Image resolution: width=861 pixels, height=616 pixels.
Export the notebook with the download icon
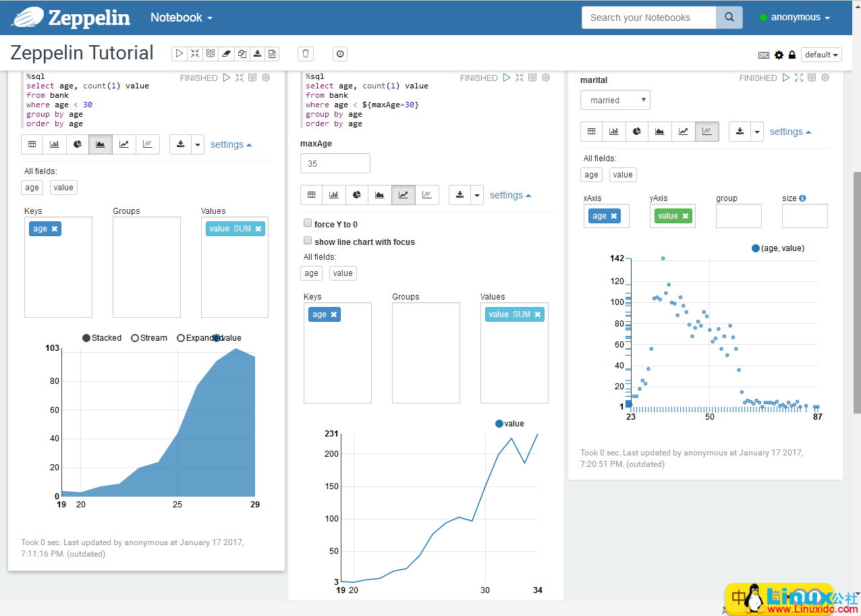pos(258,53)
